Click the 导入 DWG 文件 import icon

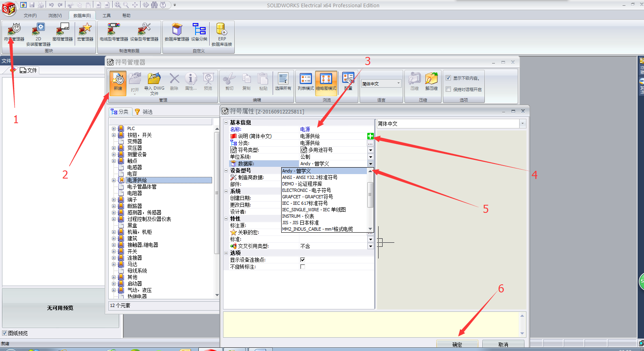pos(154,84)
